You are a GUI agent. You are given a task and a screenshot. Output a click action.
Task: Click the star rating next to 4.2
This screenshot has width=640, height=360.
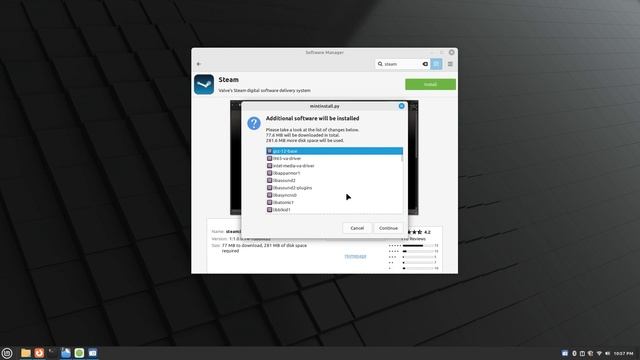[x=414, y=232]
